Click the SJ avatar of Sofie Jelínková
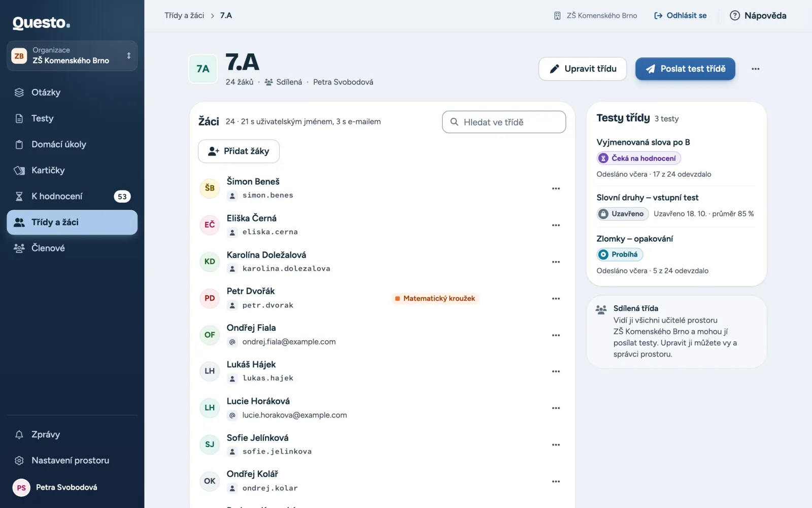The width and height of the screenshot is (812, 508). tap(210, 444)
